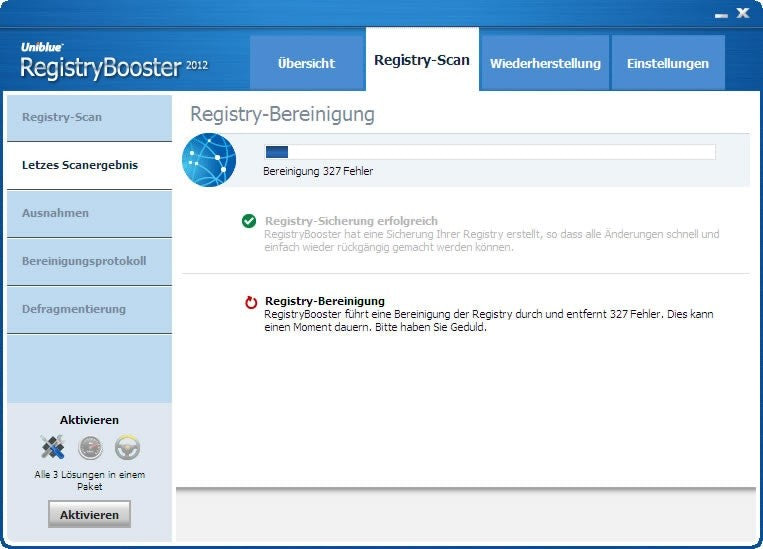Click the speedometer gauge icon

coord(91,448)
